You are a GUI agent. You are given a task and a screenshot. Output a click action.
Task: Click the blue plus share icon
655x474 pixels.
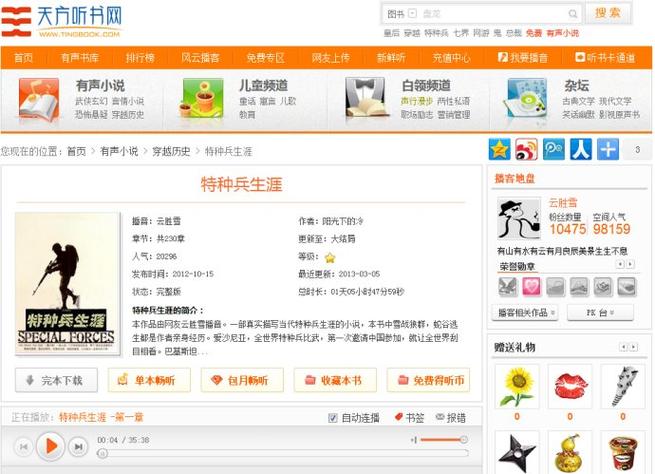pos(607,150)
